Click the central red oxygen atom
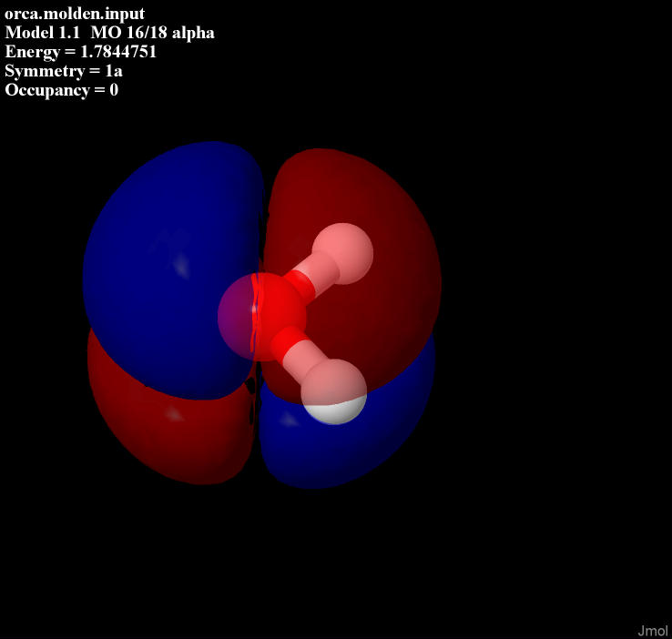 pyautogui.click(x=262, y=317)
